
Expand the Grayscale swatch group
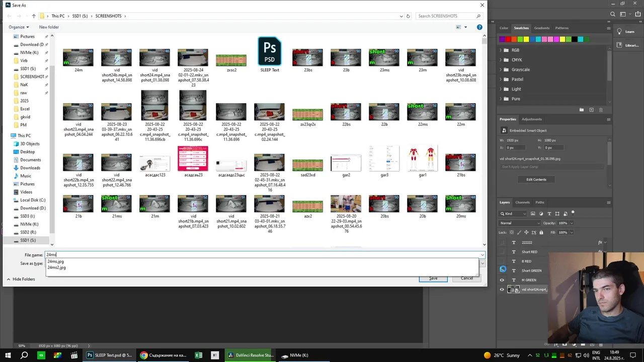(x=501, y=69)
